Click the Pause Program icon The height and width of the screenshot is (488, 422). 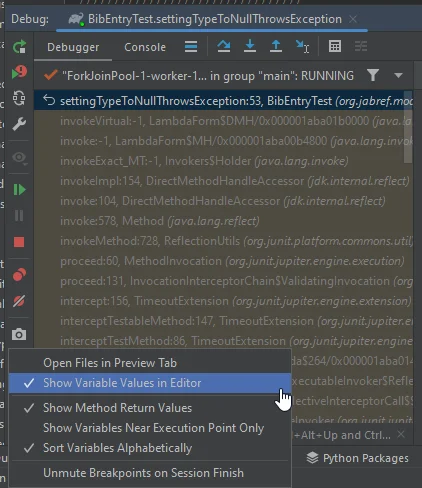(19, 216)
